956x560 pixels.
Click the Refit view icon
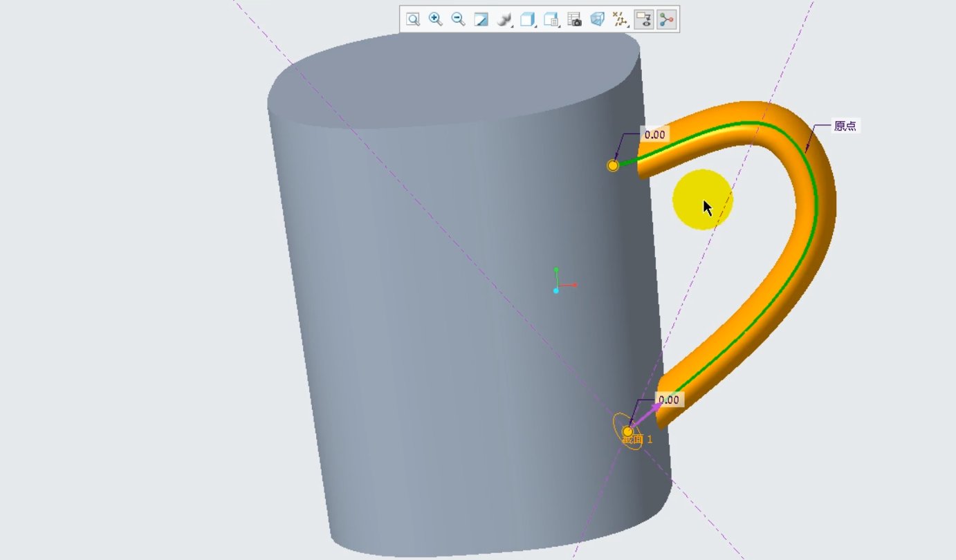pos(413,19)
